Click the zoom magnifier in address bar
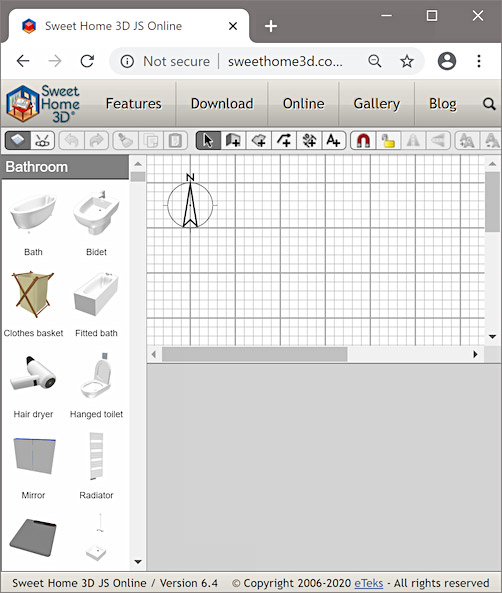This screenshot has height=593, width=502. click(375, 61)
